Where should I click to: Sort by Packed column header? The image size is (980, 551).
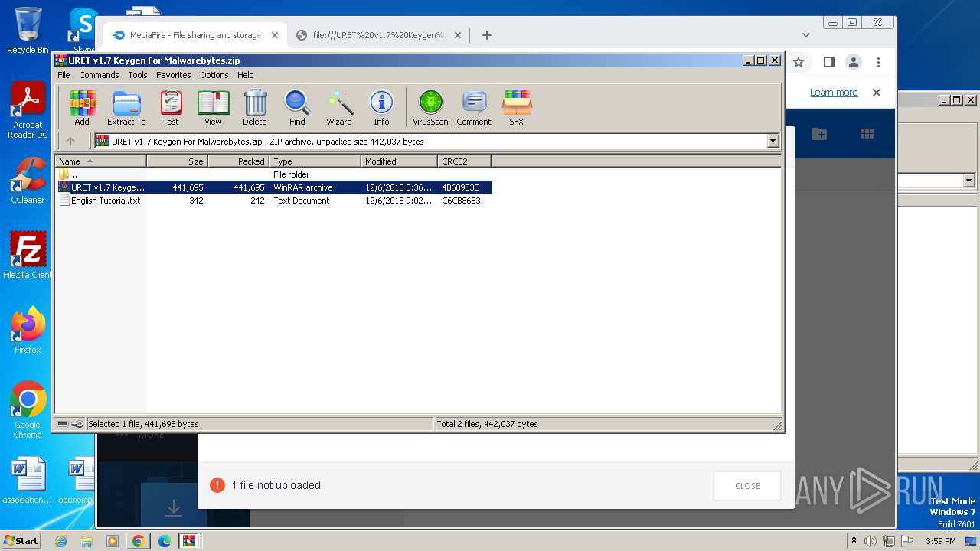(238, 161)
